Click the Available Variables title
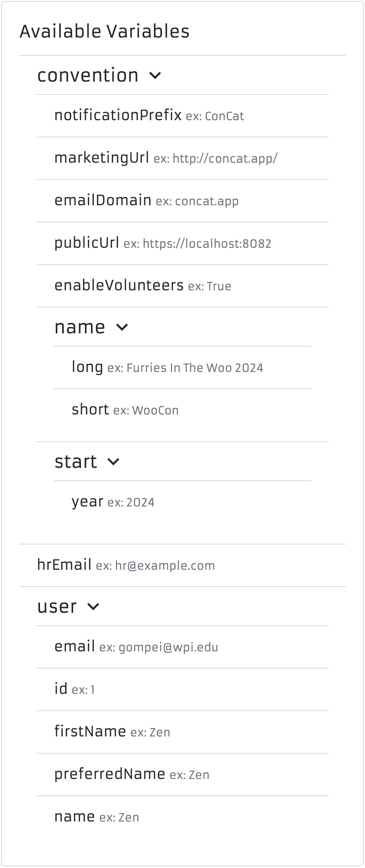Viewport: 365px width, 868px height. point(104,32)
